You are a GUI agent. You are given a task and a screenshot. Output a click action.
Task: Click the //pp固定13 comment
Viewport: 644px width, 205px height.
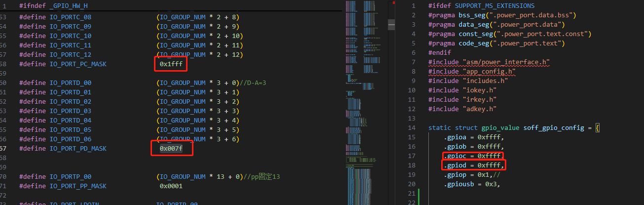point(262,177)
